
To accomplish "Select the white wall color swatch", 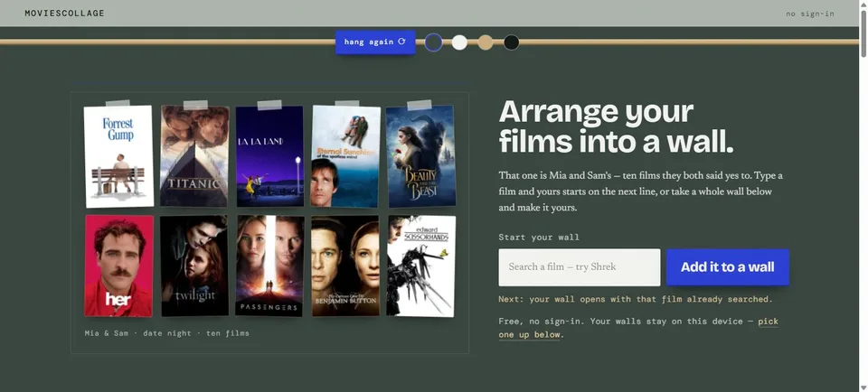I will 459,42.
